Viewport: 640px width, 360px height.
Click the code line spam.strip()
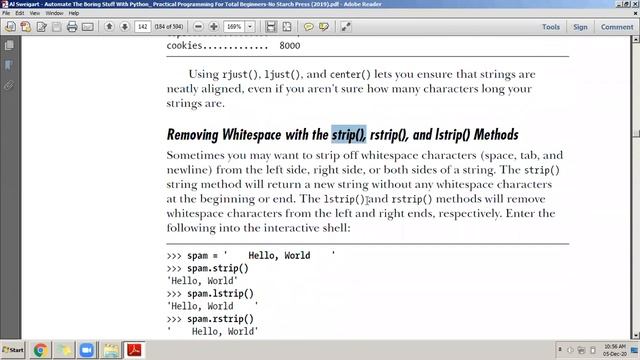pos(218,269)
